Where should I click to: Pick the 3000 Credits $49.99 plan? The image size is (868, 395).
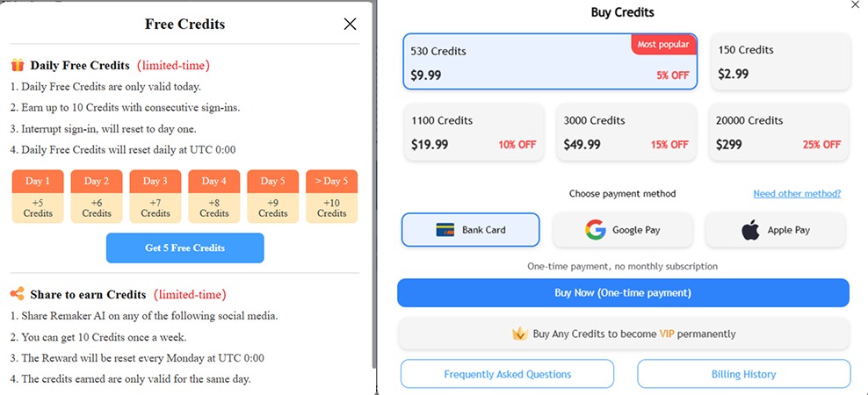coord(626,132)
